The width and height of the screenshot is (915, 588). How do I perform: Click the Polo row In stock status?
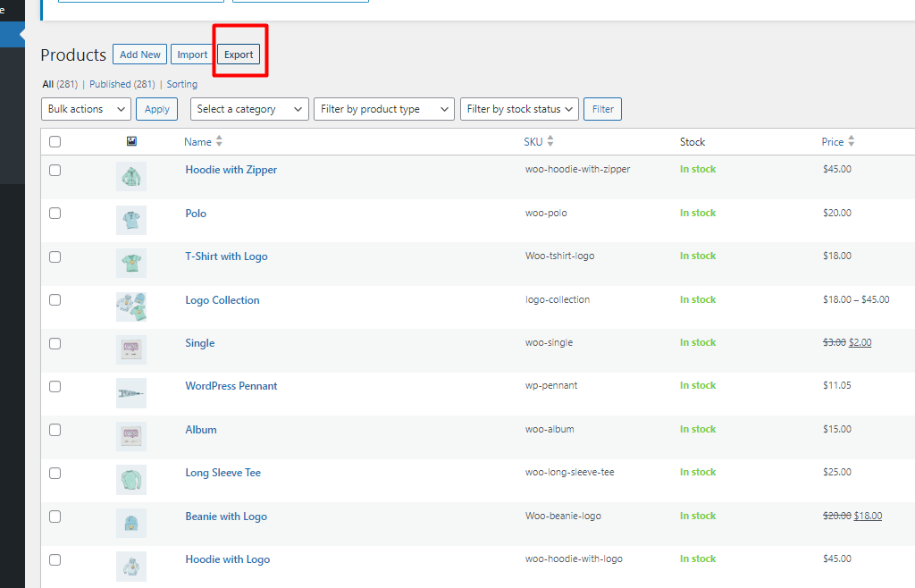pos(697,213)
